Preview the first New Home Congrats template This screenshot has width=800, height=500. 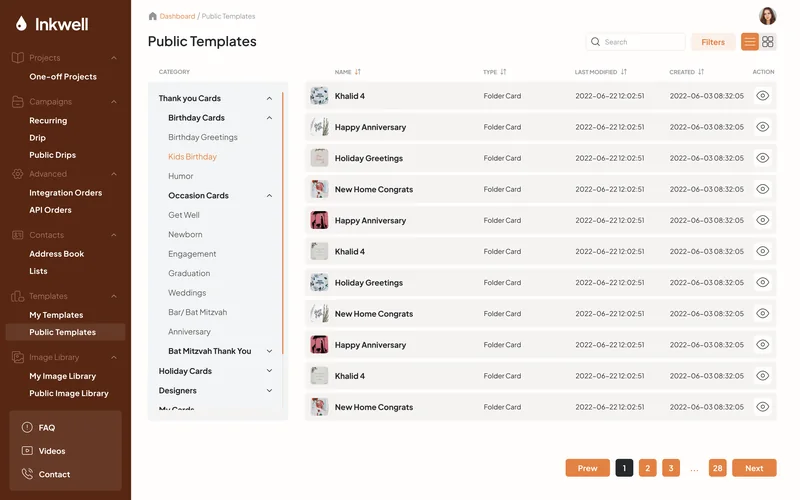point(762,189)
